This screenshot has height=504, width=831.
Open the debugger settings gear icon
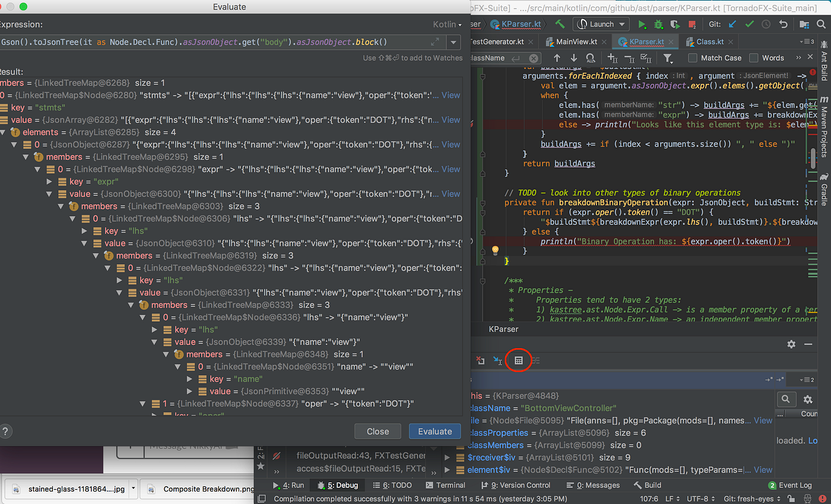click(791, 344)
